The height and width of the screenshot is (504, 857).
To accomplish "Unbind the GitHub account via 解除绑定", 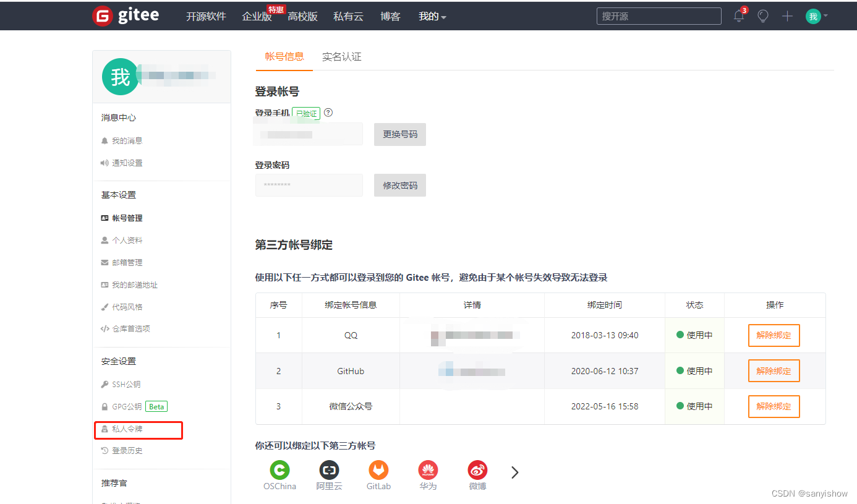I will click(x=774, y=370).
